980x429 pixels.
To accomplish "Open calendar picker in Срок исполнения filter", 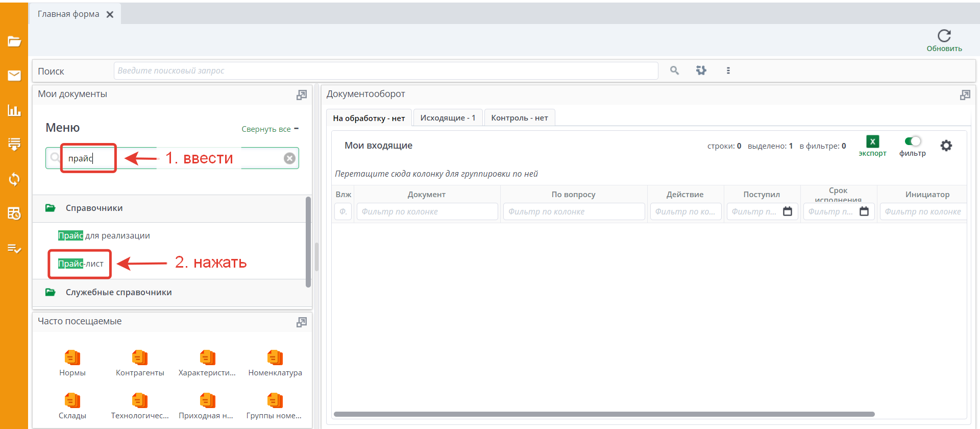I will pos(864,211).
